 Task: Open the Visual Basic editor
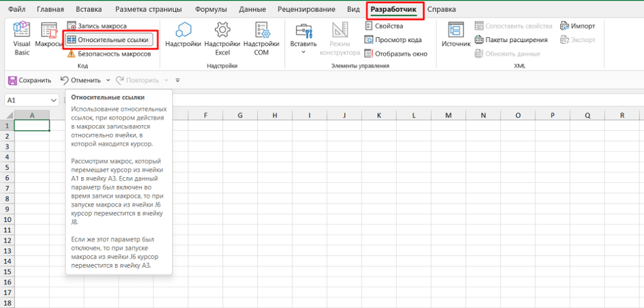pos(22,38)
